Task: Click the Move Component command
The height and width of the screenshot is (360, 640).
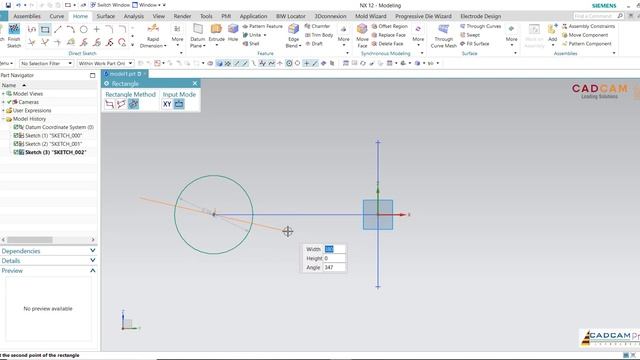Action: tap(585, 35)
